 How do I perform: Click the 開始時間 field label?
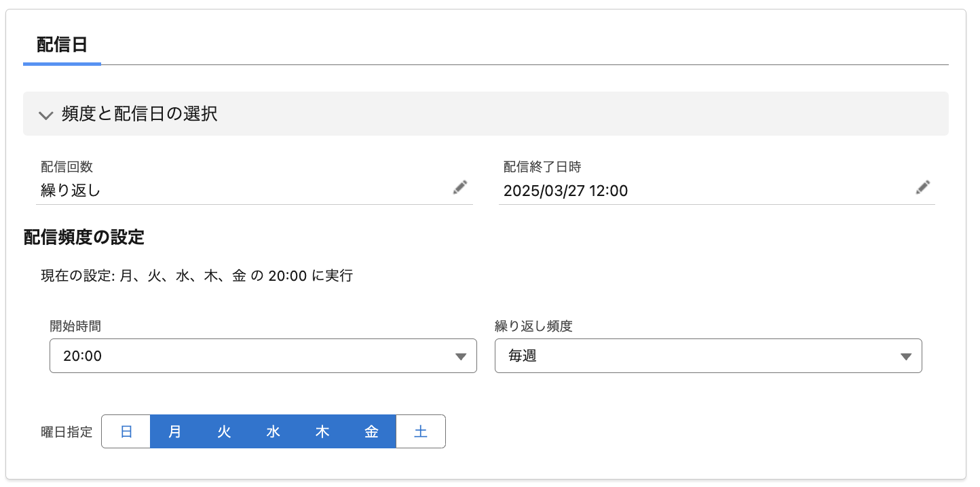(75, 326)
